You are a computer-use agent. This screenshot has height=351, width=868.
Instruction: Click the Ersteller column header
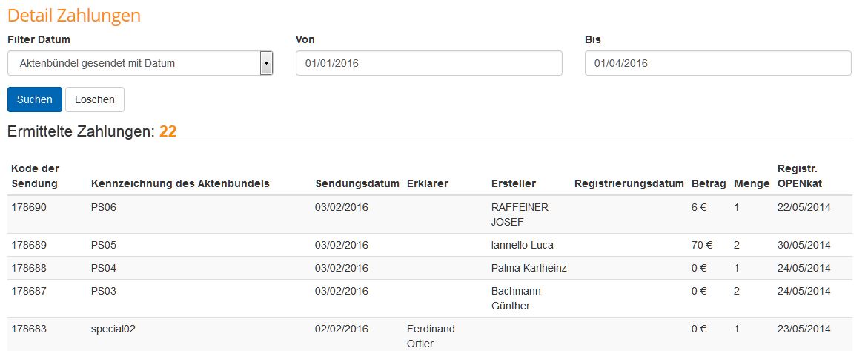click(x=513, y=183)
